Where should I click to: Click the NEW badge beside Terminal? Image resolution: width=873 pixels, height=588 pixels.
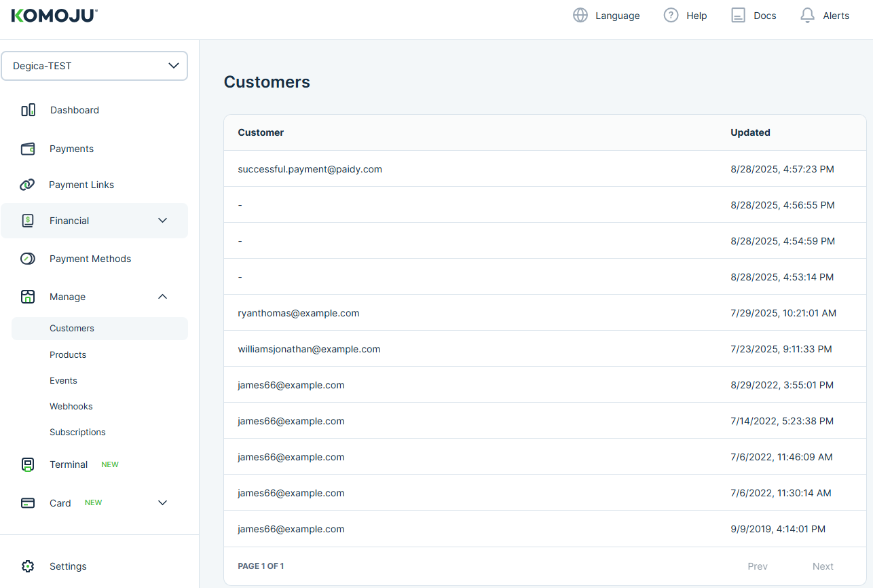pyautogui.click(x=110, y=464)
